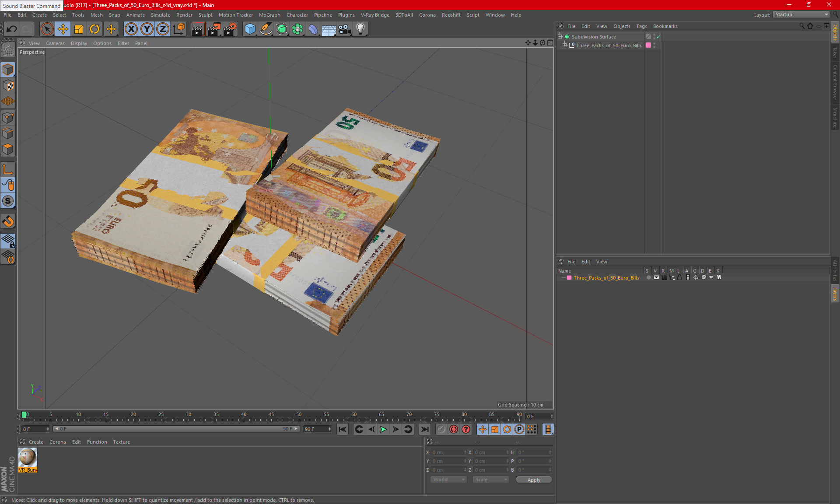Open viewport Display menu
The height and width of the screenshot is (504, 840).
click(79, 43)
